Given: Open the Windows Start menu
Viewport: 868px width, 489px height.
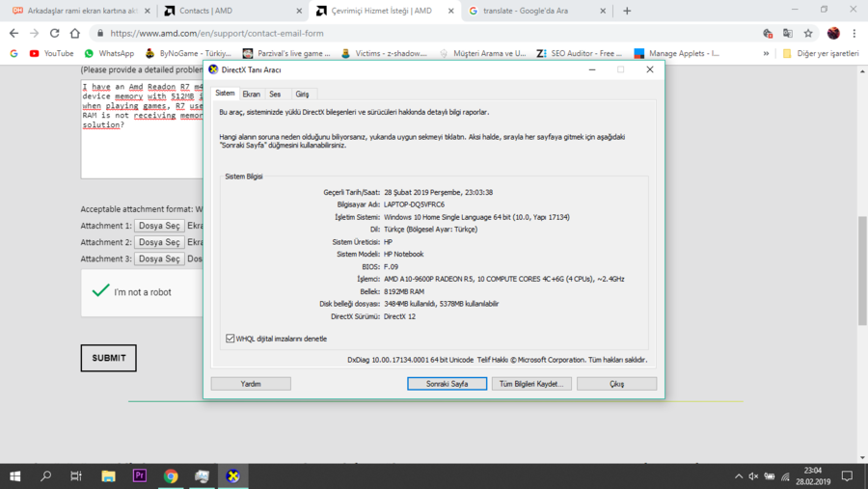Looking at the screenshot, I should (x=14, y=476).
